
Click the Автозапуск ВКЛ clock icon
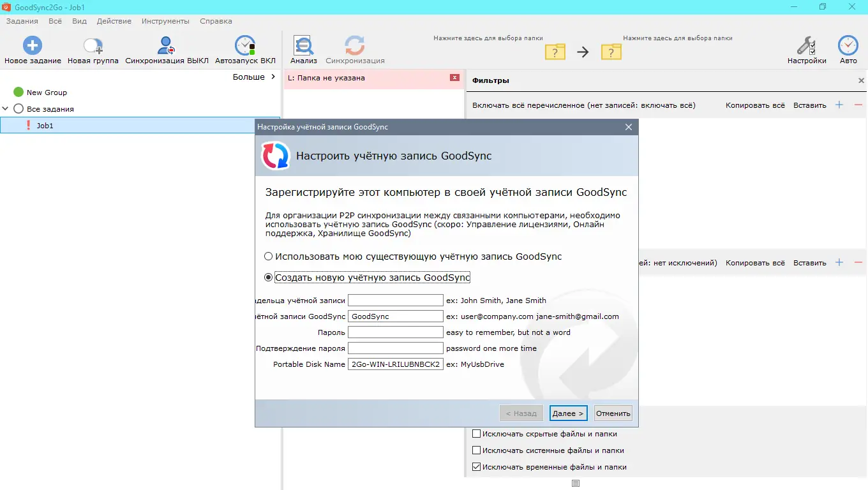pos(245,46)
